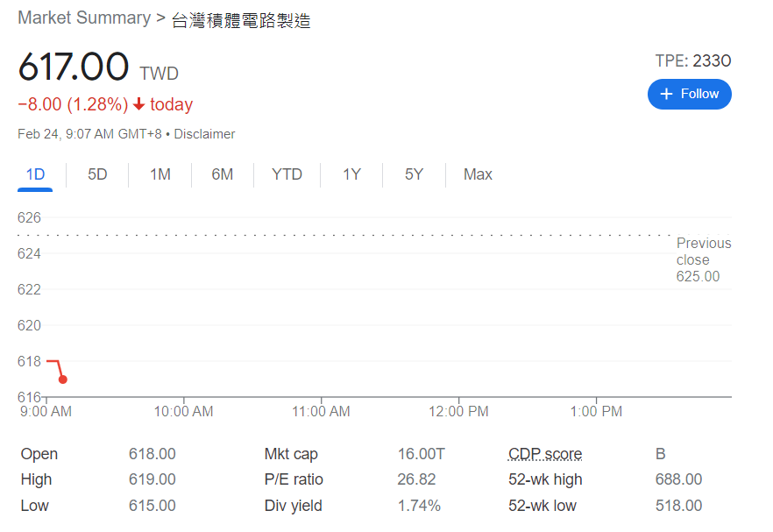Click the Disclaimer link
The image size is (773, 532).
[x=204, y=134]
